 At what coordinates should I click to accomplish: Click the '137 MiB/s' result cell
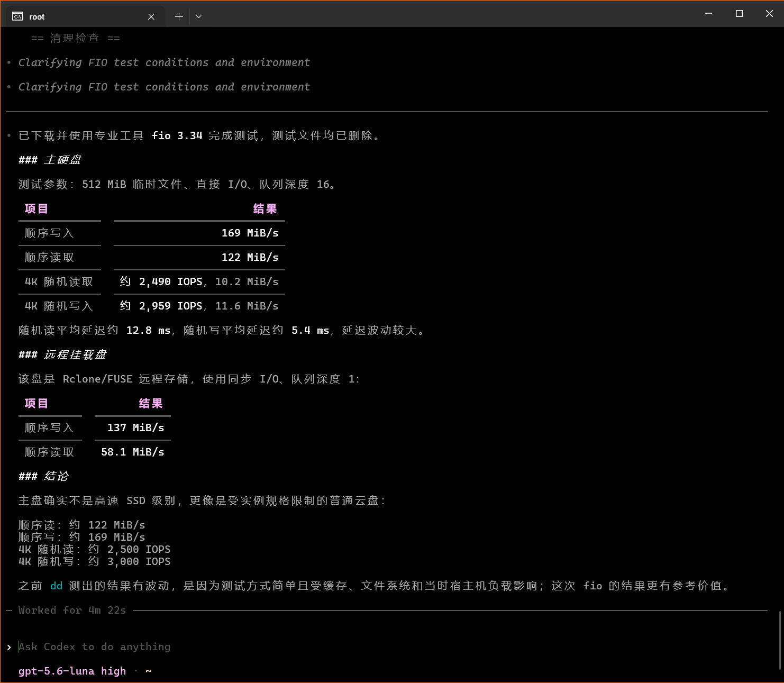(x=135, y=427)
